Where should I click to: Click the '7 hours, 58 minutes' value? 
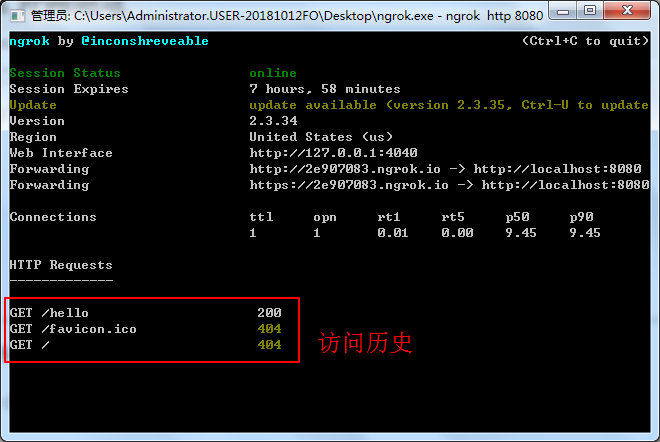coord(325,89)
